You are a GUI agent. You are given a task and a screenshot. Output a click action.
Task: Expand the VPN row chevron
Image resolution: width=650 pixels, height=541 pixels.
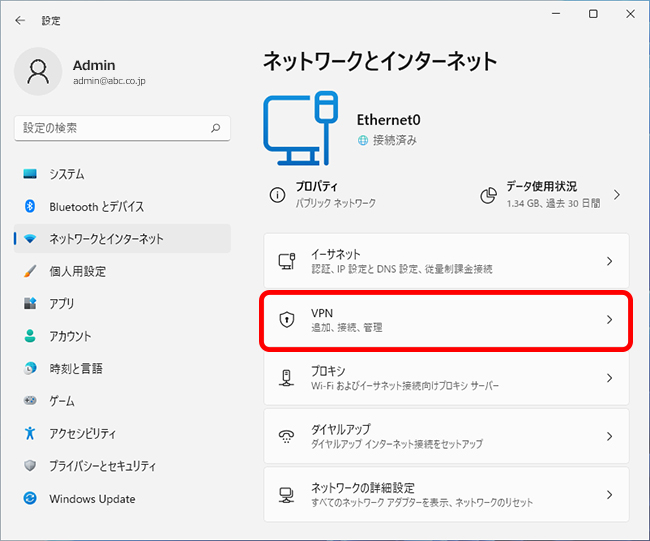coord(609,320)
